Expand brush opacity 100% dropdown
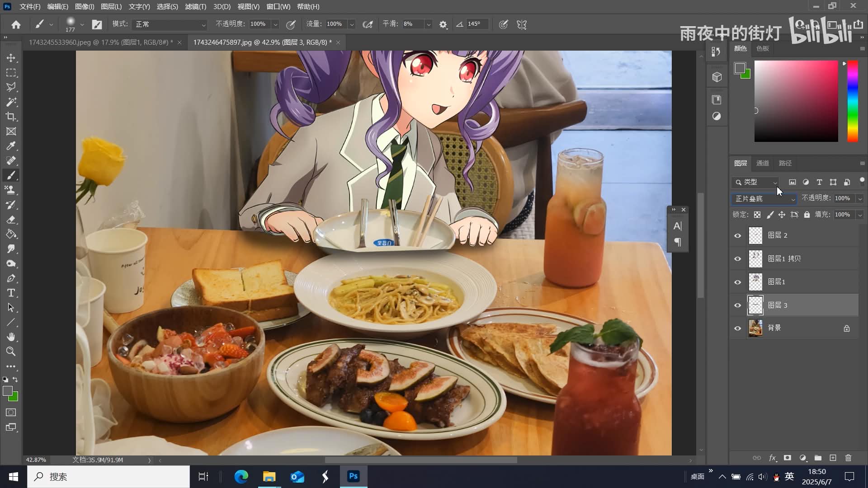This screenshot has height=488, width=868. point(275,24)
